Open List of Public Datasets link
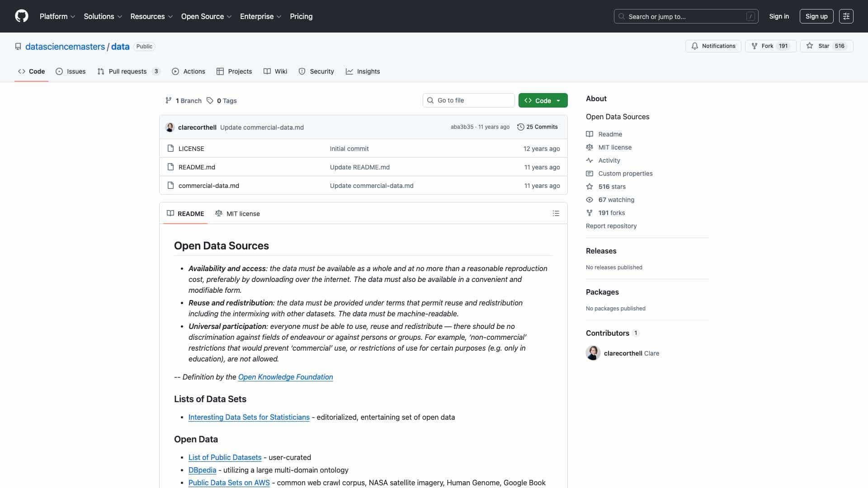The width and height of the screenshot is (868, 488). 225,457
